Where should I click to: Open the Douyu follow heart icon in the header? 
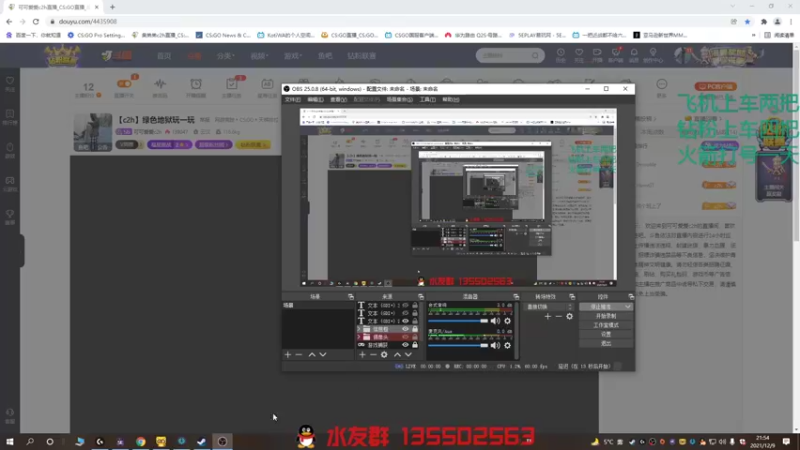pyautogui.click(x=579, y=53)
